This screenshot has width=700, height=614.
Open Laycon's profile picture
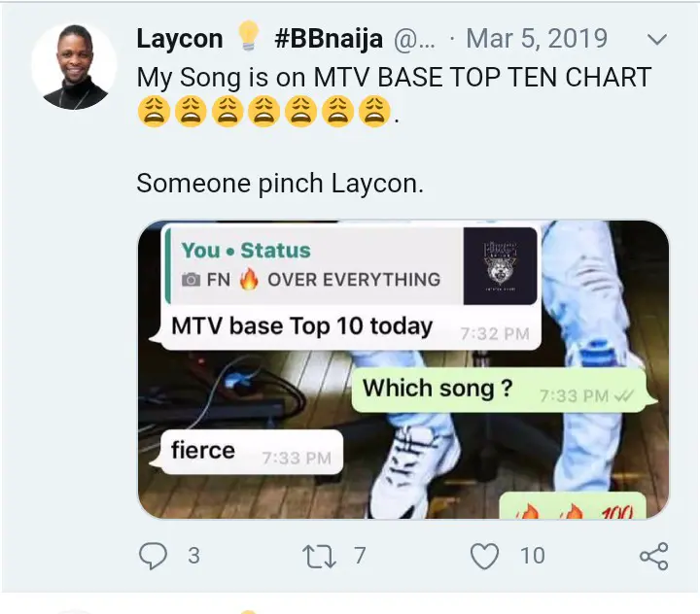click(74, 66)
